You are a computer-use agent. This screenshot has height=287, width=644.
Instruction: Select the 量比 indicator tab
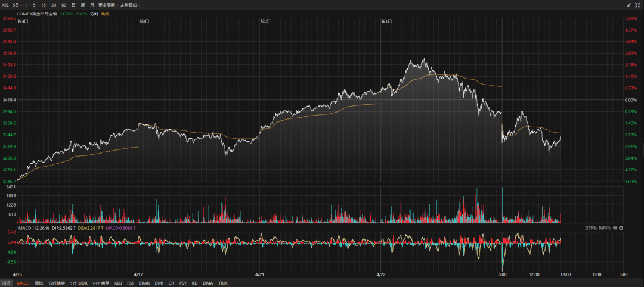pos(39,283)
